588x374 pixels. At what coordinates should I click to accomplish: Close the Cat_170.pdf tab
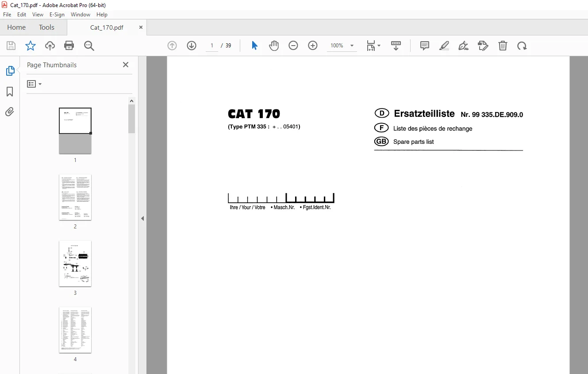point(141,27)
